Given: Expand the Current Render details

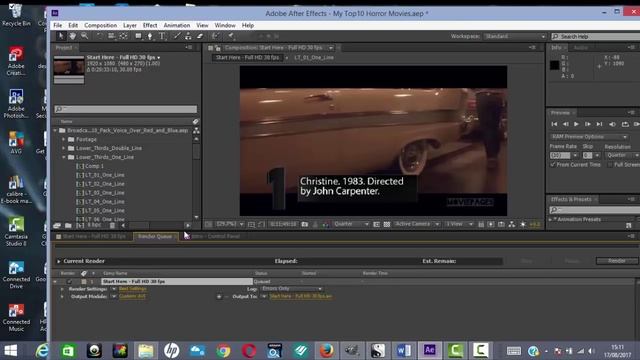Looking at the screenshot, I should point(59,261).
